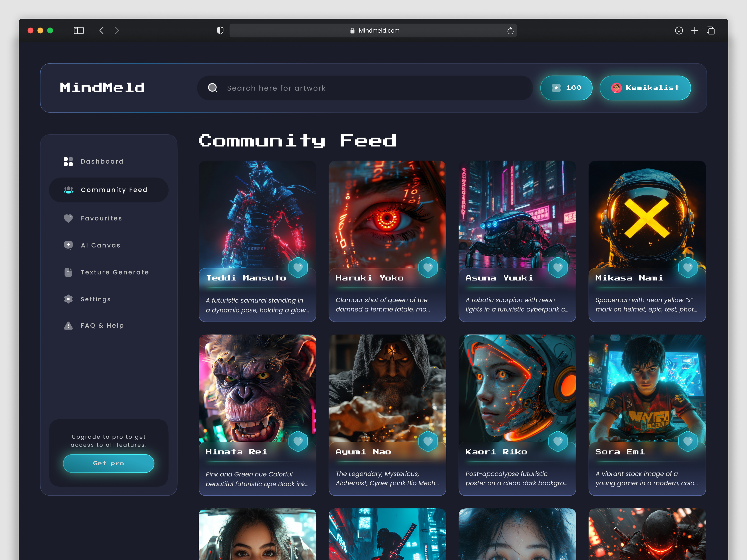The image size is (747, 560).
Task: Open Favourites from sidebar
Action: click(x=109, y=218)
